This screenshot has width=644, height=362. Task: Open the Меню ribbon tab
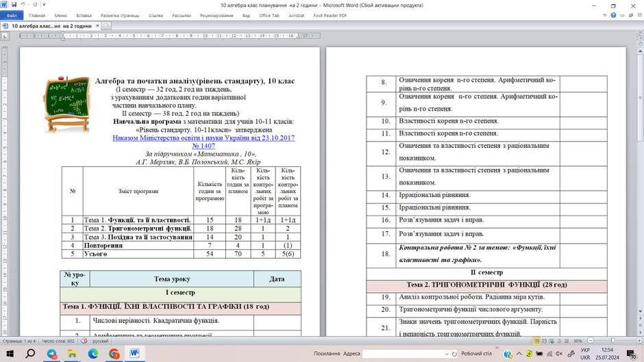tap(61, 16)
